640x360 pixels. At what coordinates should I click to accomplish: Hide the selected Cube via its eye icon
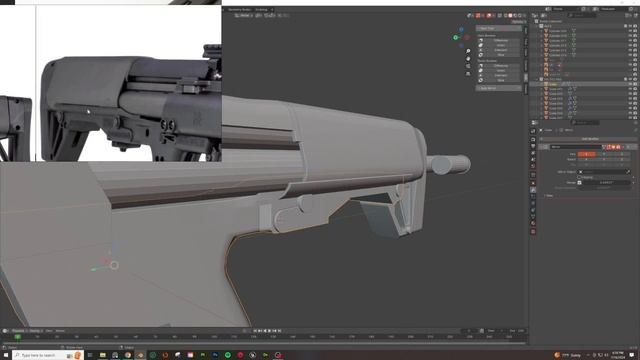pos(630,84)
